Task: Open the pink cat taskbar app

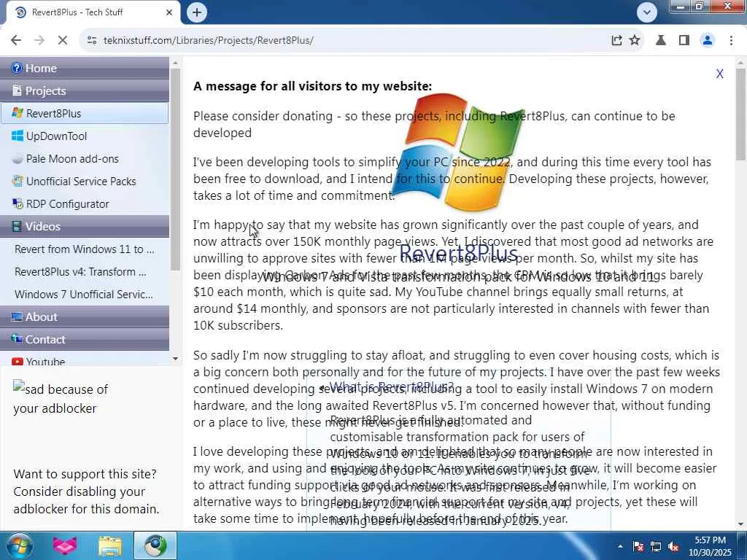Action: (65, 545)
